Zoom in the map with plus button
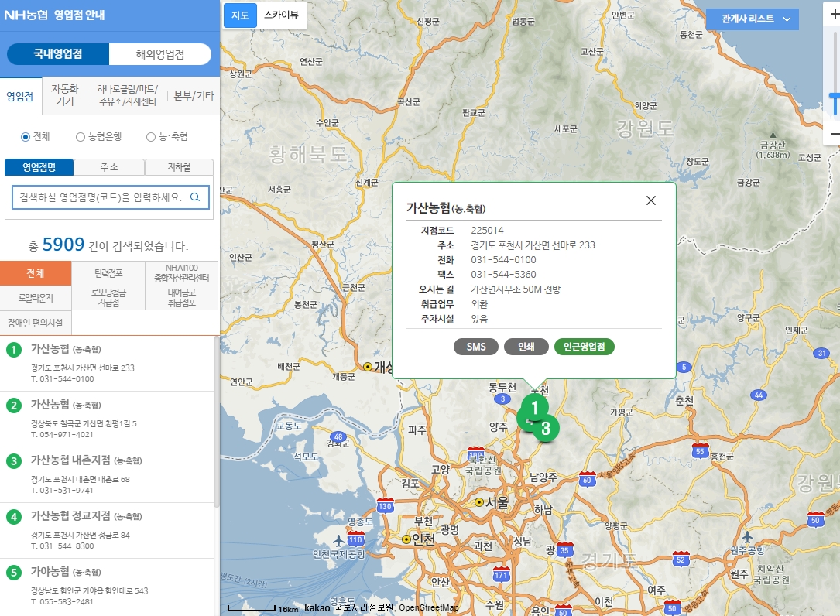The width and height of the screenshot is (840, 616). (834, 15)
